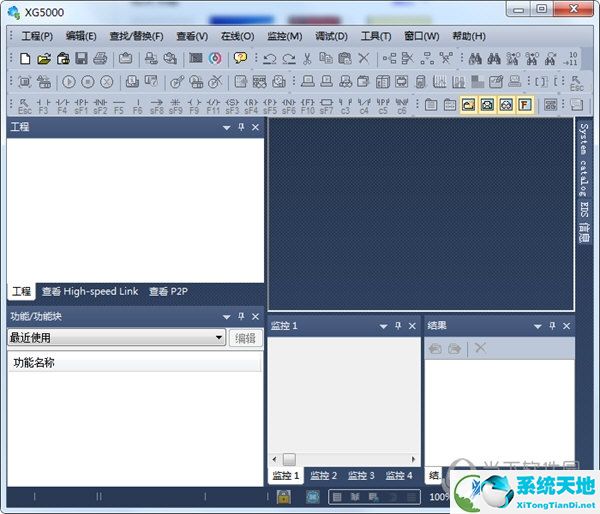Screen dimensions: 600x514
Task: Open System catalog side tab
Action: (584, 159)
